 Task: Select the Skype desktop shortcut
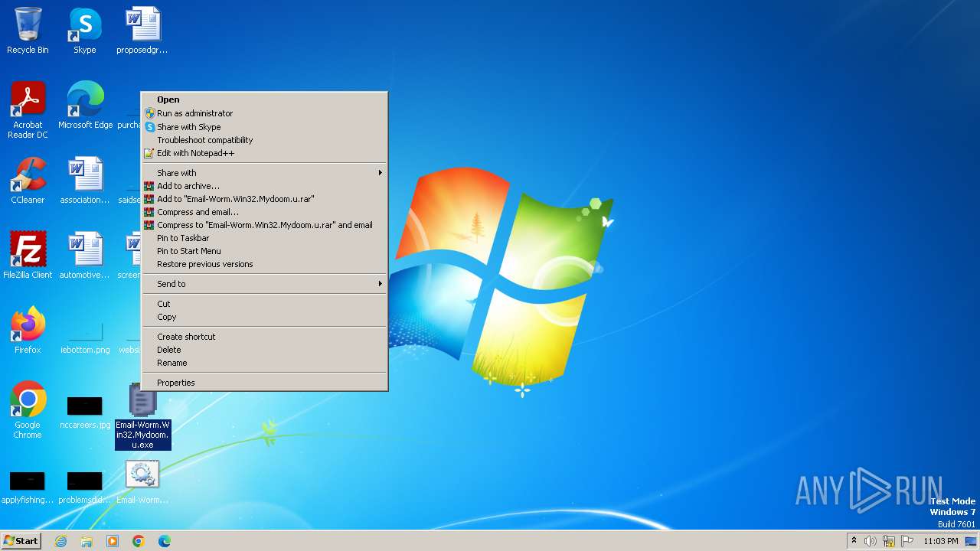click(85, 31)
